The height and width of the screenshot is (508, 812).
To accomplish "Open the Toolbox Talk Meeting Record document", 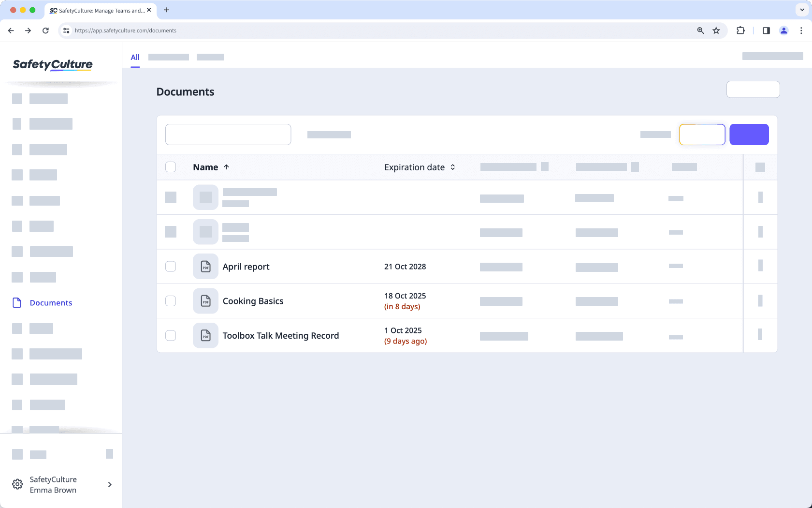I will [280, 336].
